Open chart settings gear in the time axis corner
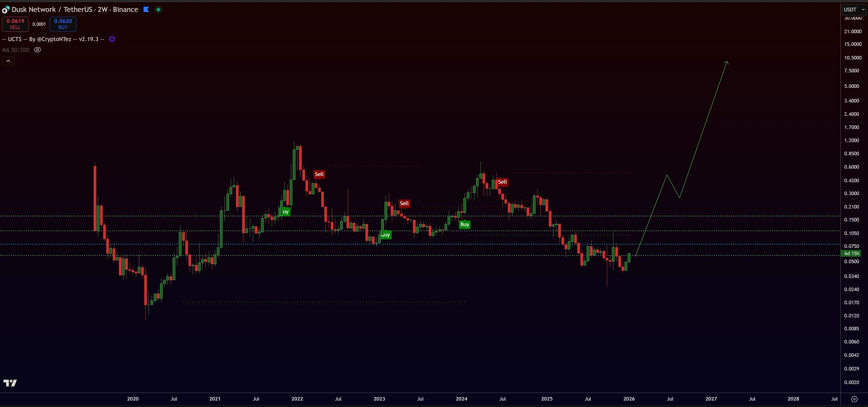This screenshot has width=868, height=407. [854, 399]
